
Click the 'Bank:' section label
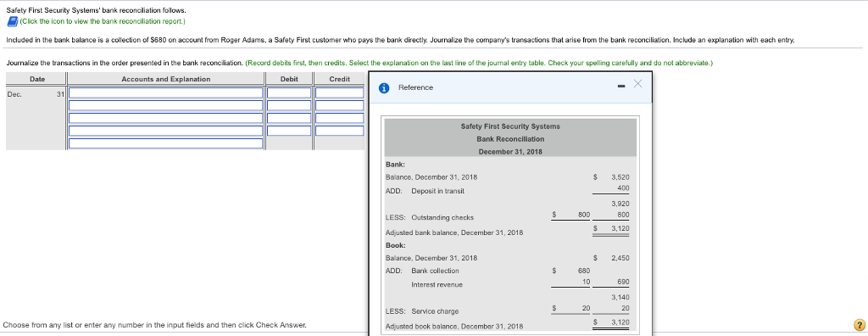pyautogui.click(x=395, y=164)
